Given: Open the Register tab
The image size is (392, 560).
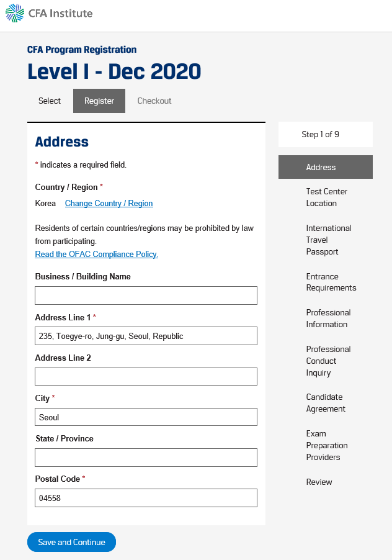Looking at the screenshot, I should point(99,101).
